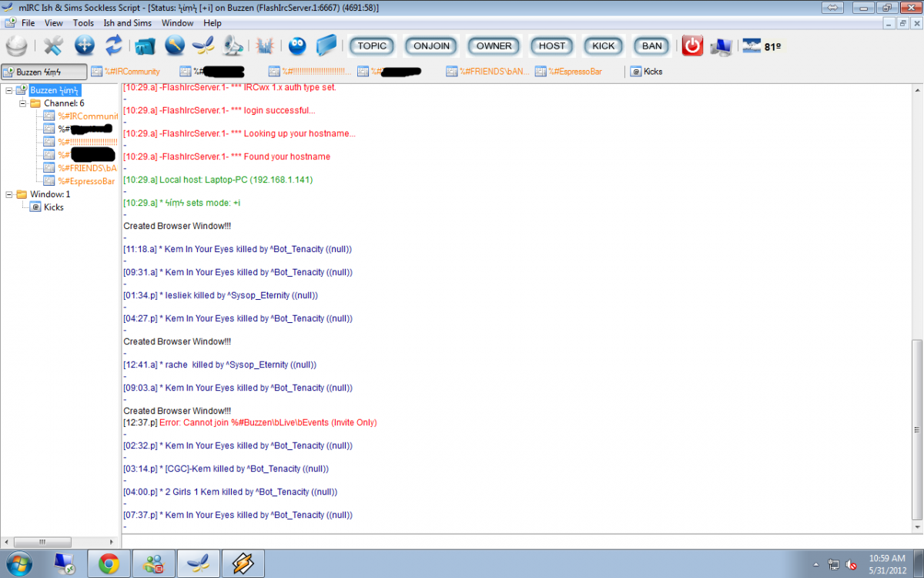The width and height of the screenshot is (924, 578).
Task: Click the wrench and screwdriver options icon
Action: [53, 45]
